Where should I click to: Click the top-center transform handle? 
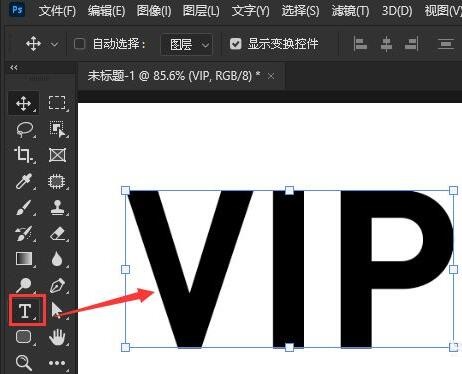[289, 191]
